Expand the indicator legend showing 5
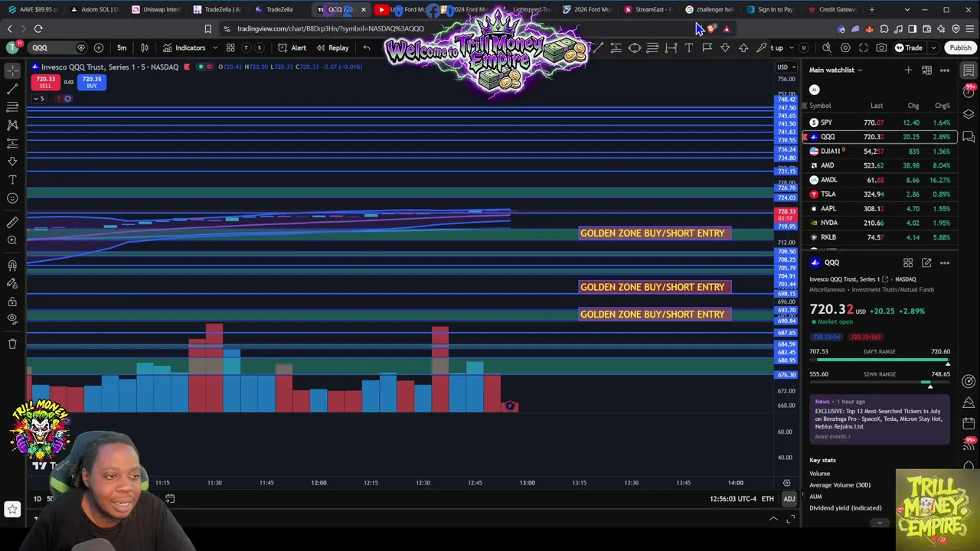 click(39, 98)
